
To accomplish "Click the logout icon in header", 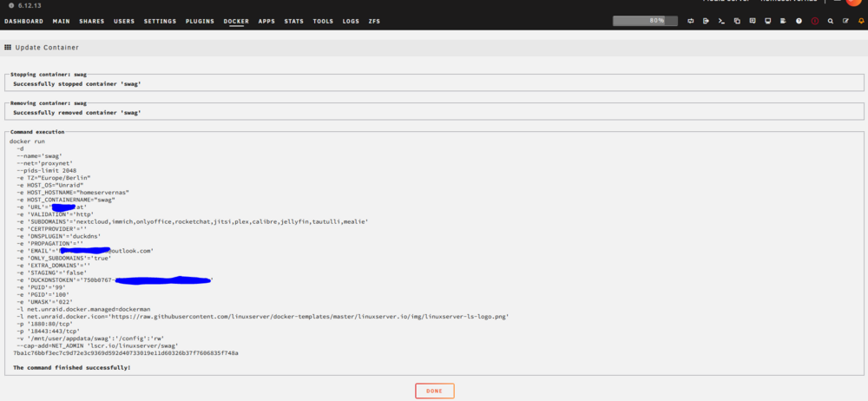I will [706, 21].
